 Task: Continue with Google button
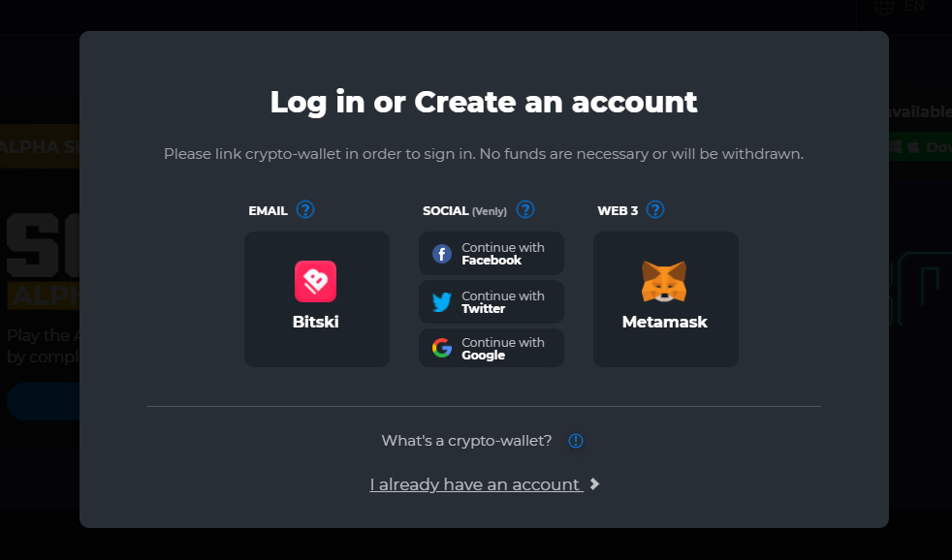coord(492,348)
